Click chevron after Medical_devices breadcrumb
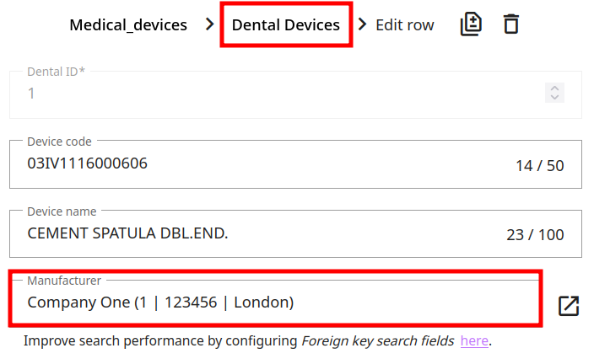Image resolution: width=594 pixels, height=364 pixels. pos(209,24)
